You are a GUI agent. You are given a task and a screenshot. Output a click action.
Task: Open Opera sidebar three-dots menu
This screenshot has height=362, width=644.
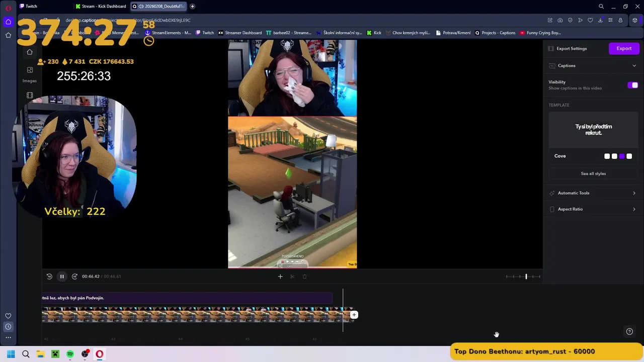[8, 337]
